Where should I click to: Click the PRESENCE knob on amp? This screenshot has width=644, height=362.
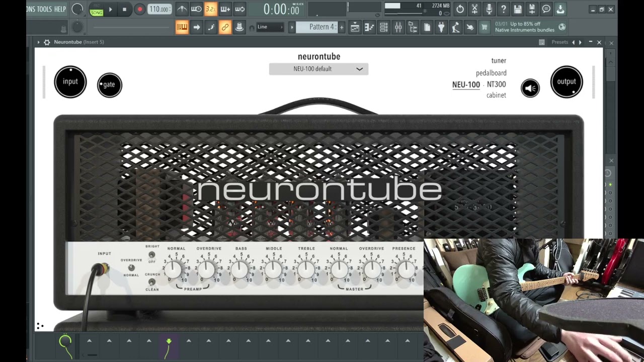406,270
